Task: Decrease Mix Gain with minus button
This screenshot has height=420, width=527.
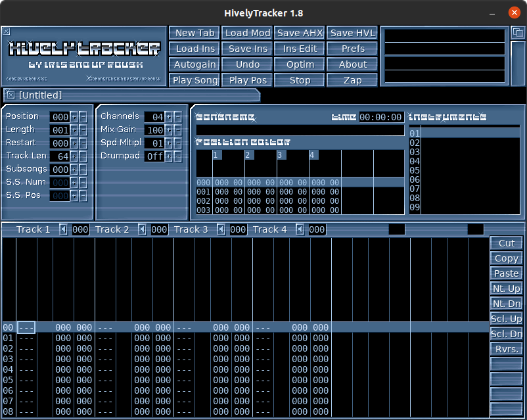Action: click(x=177, y=130)
